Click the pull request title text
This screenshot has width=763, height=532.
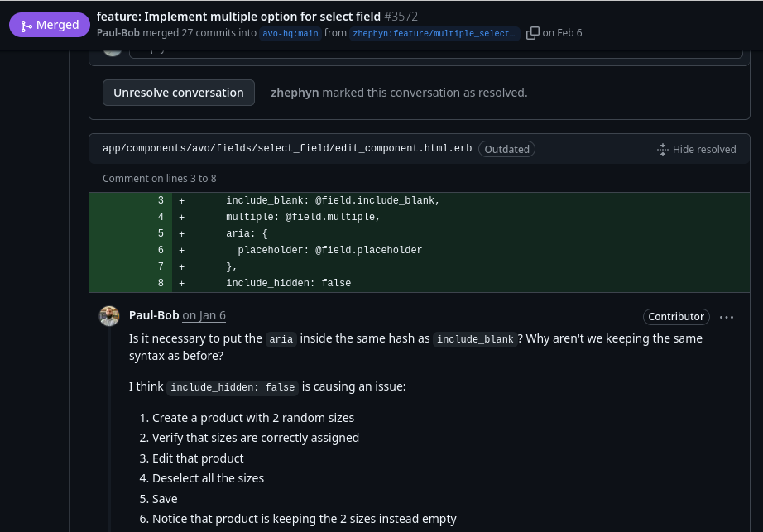(238, 17)
